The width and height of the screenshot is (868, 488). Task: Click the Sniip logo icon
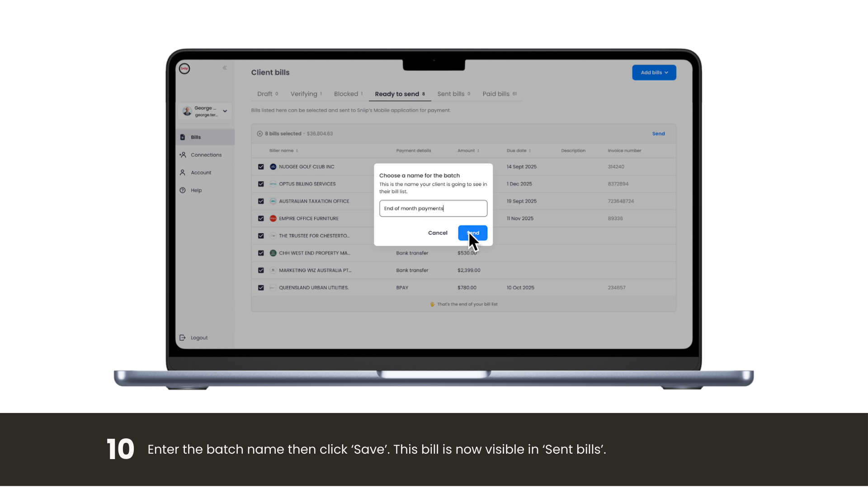184,69
